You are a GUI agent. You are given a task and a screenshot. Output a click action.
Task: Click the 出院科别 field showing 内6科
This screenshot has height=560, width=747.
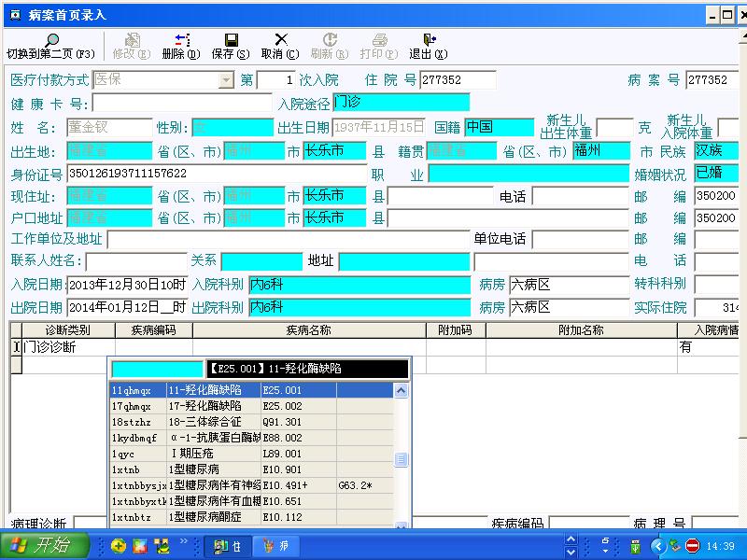[x=359, y=307]
